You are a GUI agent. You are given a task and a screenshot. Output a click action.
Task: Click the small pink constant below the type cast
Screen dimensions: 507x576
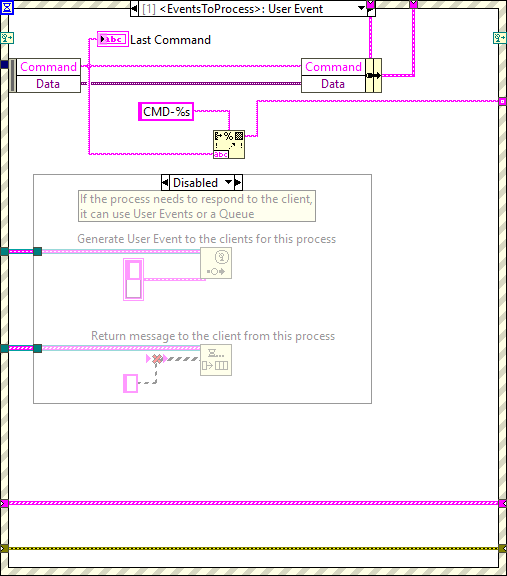130,384
